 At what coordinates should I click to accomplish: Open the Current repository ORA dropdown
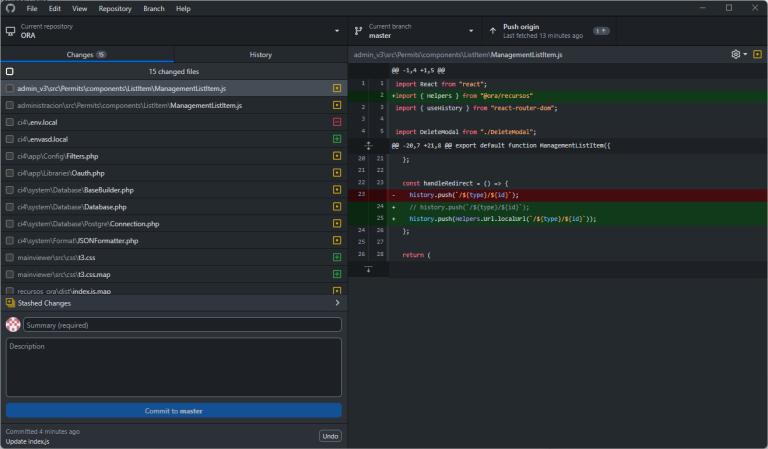[x=174, y=31]
